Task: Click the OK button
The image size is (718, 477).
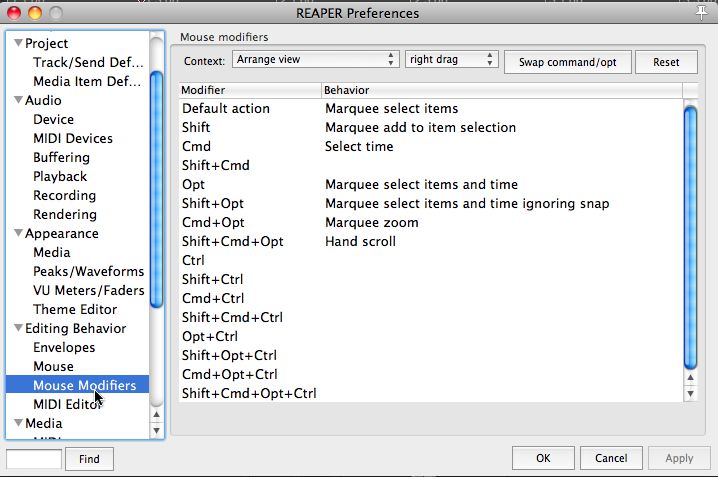Action: point(543,458)
